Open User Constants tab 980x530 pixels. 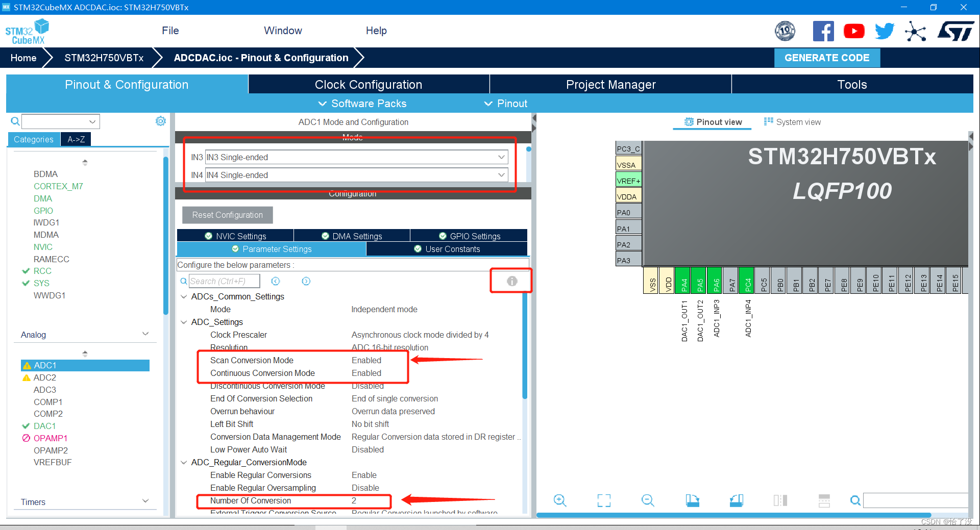tap(447, 249)
